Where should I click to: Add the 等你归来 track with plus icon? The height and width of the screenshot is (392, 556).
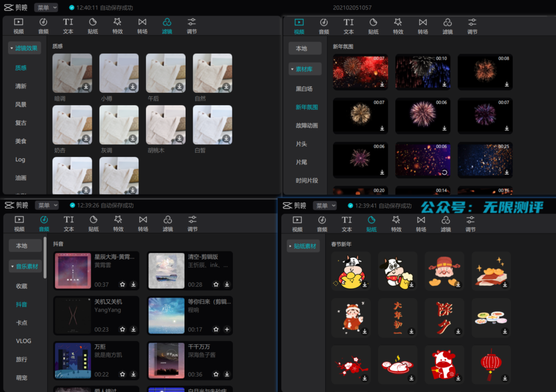[227, 329]
